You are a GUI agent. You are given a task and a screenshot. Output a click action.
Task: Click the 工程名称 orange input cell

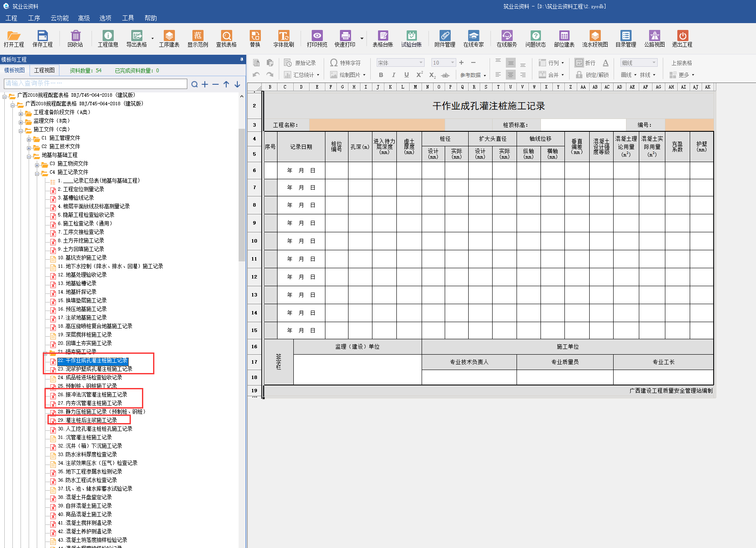coord(377,125)
